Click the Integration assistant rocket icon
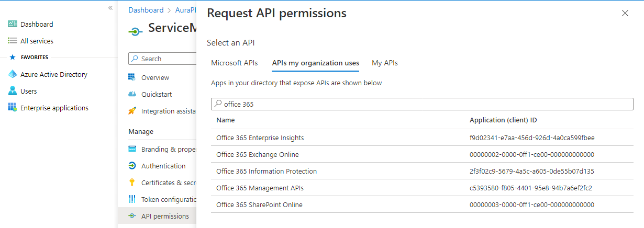 pos(132,111)
